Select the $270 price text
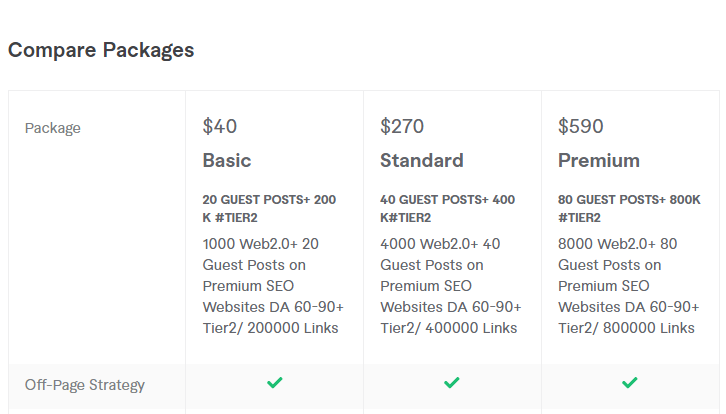Viewport: 726px width, 414px height. 402,127
